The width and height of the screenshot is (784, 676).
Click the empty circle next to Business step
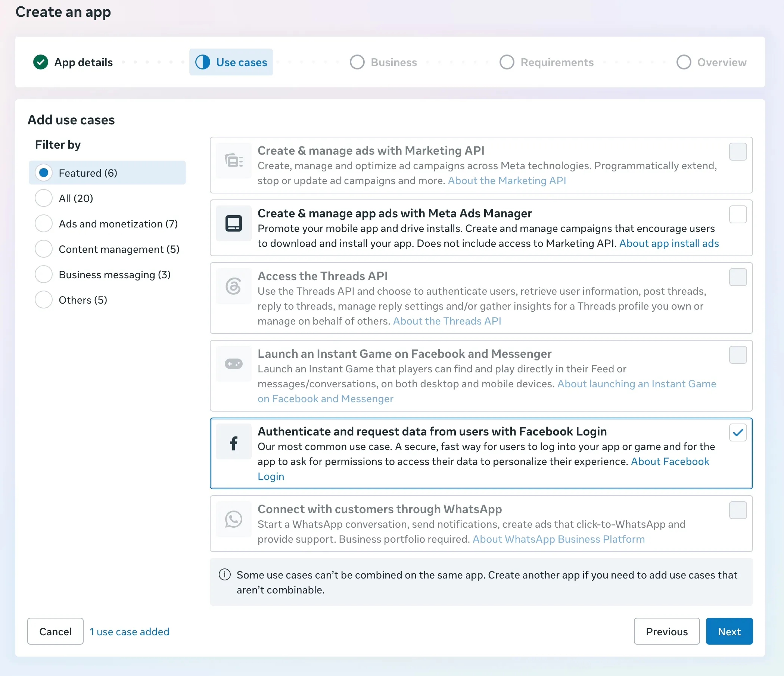coord(357,62)
